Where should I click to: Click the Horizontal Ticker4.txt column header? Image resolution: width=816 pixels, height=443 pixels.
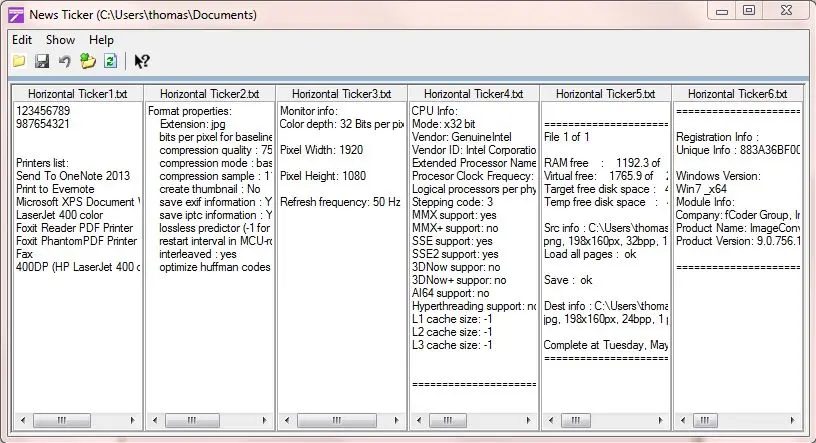tap(473, 94)
